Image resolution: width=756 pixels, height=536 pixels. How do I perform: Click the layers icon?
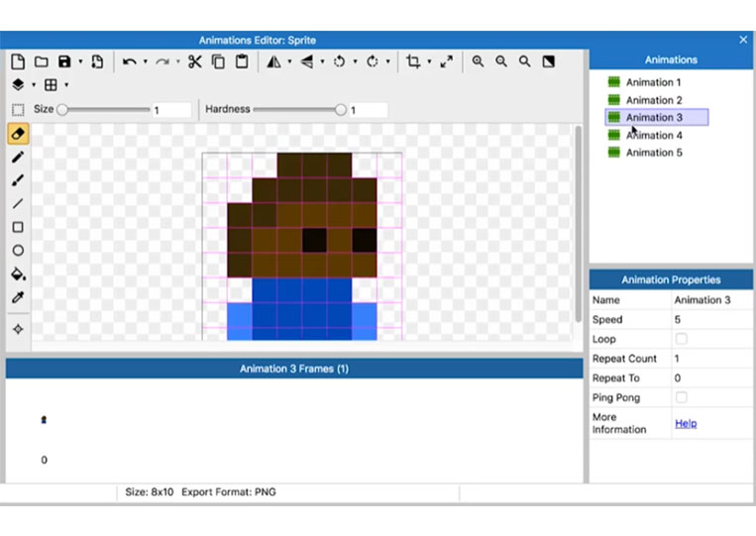pyautogui.click(x=18, y=85)
